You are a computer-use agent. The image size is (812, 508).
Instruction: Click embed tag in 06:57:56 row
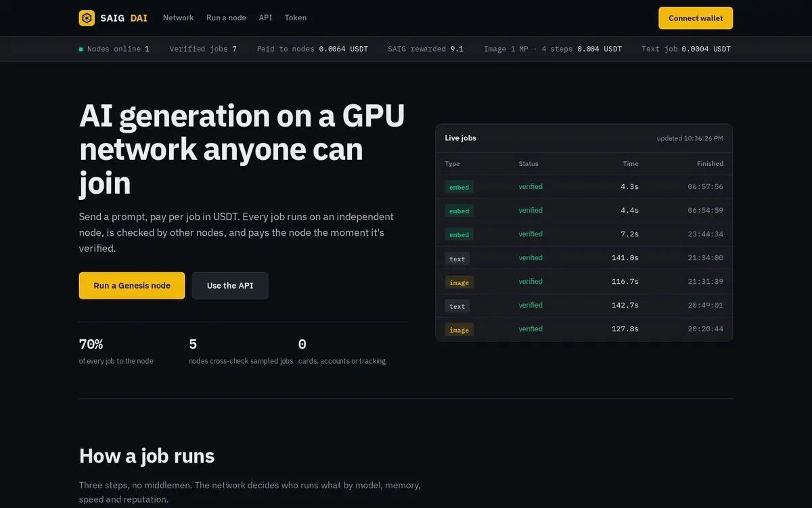[x=459, y=188]
